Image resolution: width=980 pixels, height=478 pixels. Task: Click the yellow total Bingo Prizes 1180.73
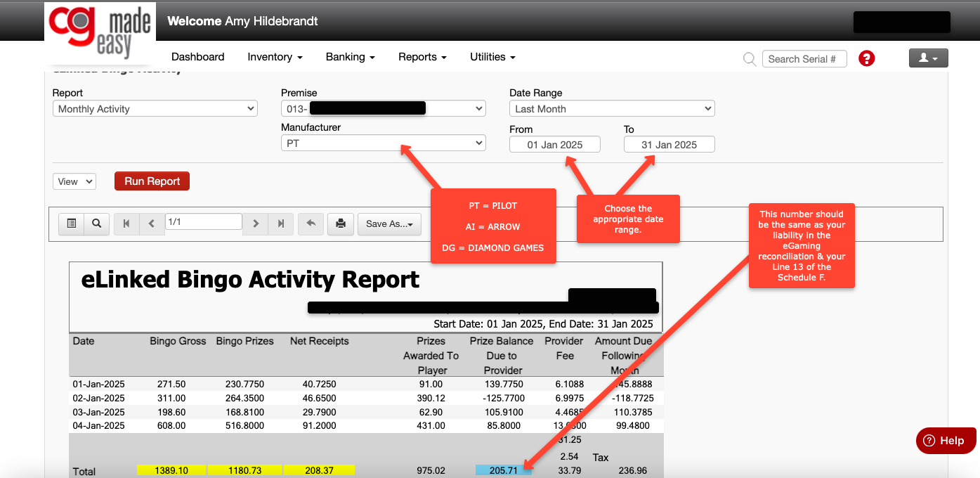pyautogui.click(x=245, y=470)
